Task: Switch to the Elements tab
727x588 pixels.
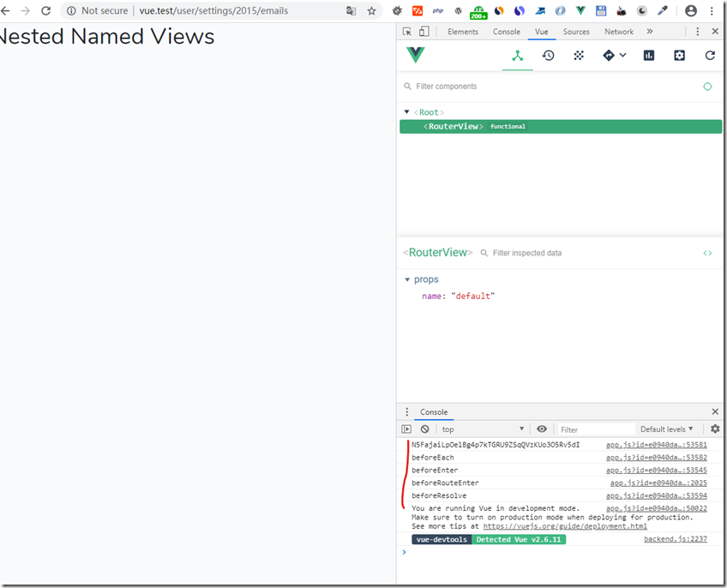Action: pyautogui.click(x=463, y=32)
